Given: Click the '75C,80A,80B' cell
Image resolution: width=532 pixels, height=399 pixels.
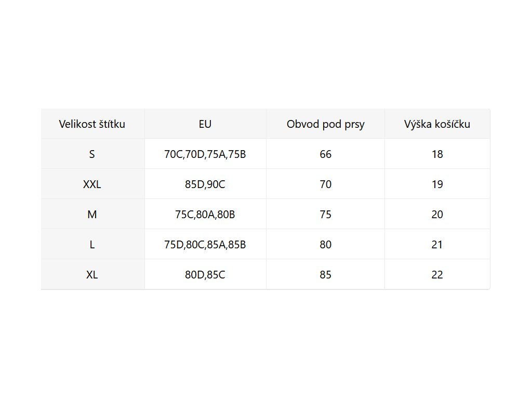Looking at the screenshot, I should (x=205, y=215).
